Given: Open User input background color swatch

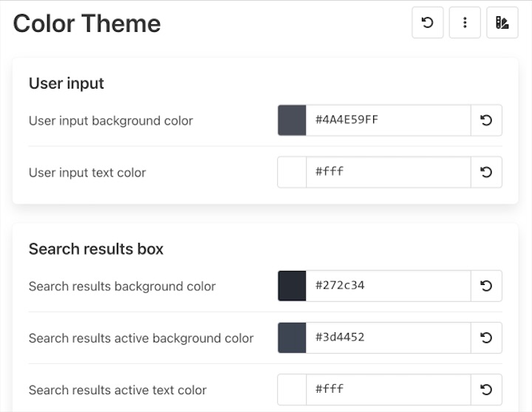Looking at the screenshot, I should click(x=292, y=120).
